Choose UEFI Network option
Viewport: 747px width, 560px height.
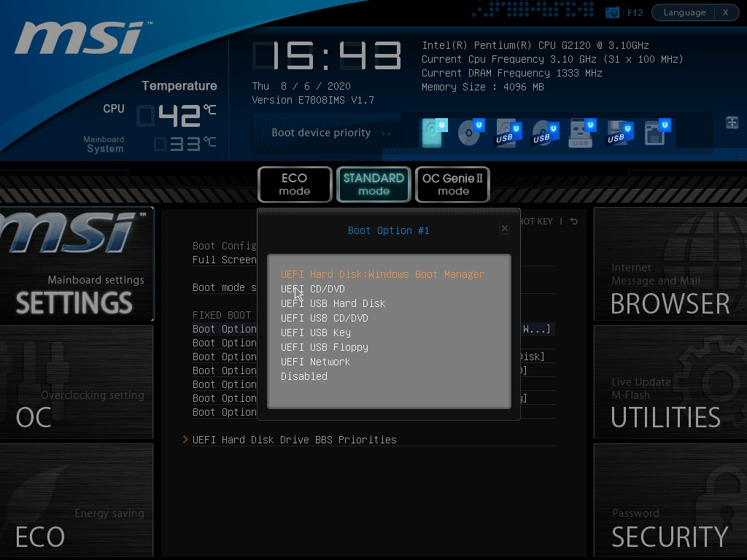coord(315,362)
